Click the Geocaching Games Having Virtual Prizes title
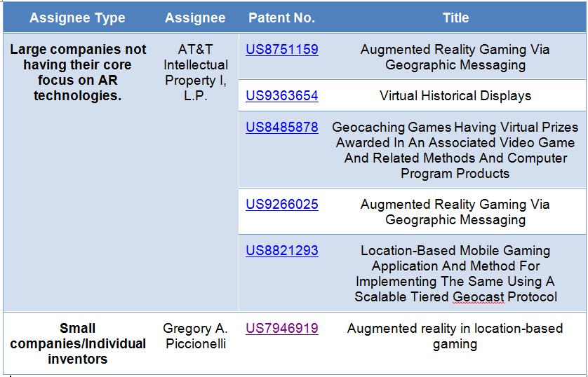 [x=455, y=150]
